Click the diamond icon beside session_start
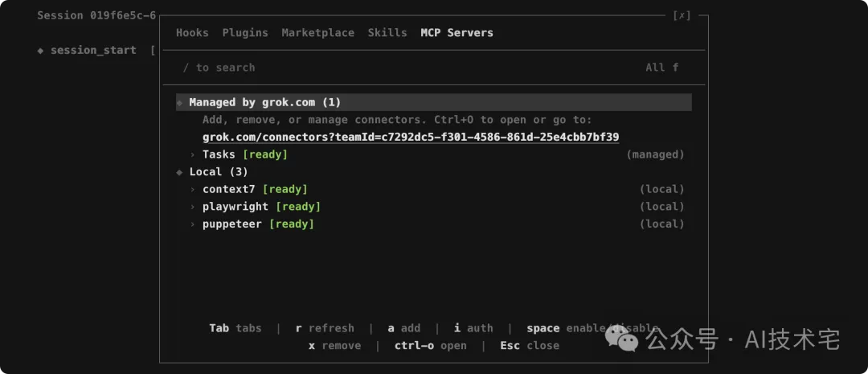Image resolution: width=868 pixels, height=374 pixels. (x=40, y=51)
